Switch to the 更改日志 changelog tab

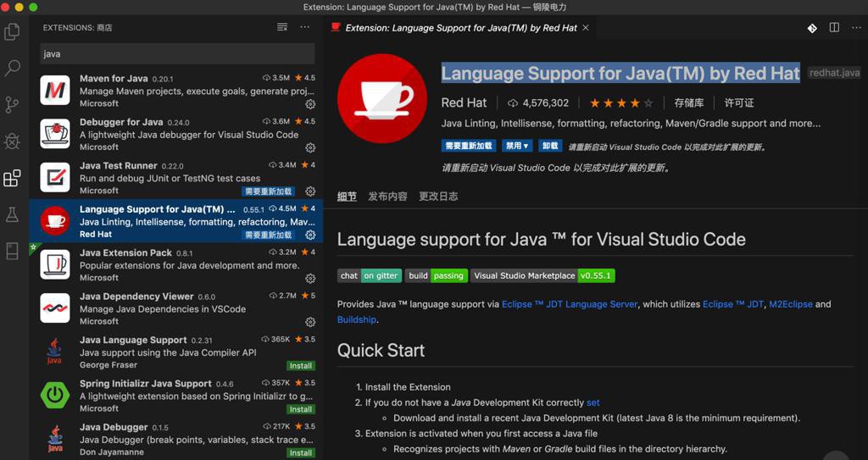coord(438,197)
